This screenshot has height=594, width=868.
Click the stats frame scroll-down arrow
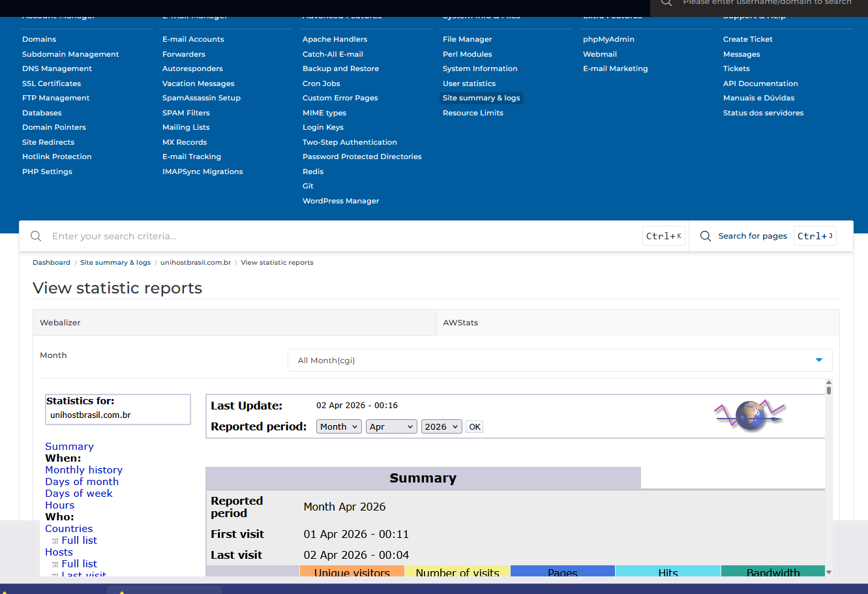point(829,572)
